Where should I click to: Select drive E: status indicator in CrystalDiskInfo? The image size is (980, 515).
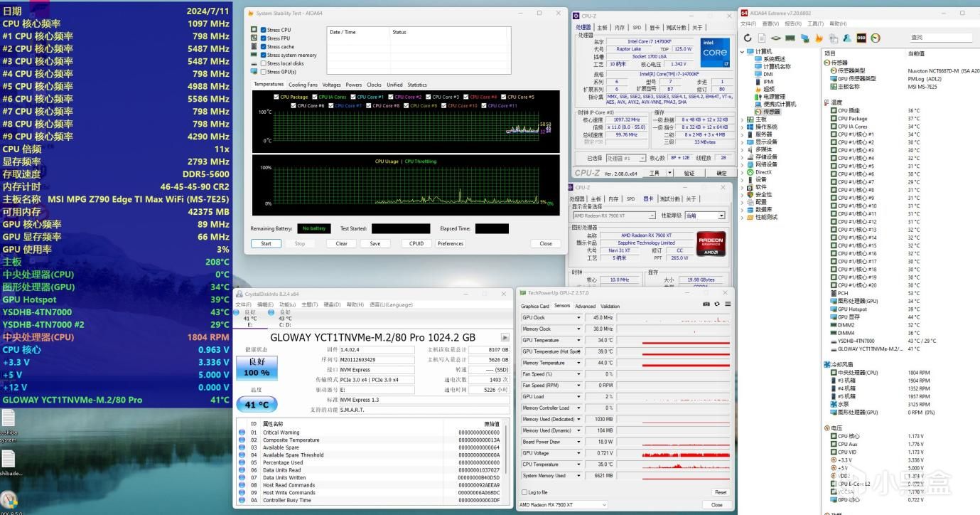tap(250, 317)
